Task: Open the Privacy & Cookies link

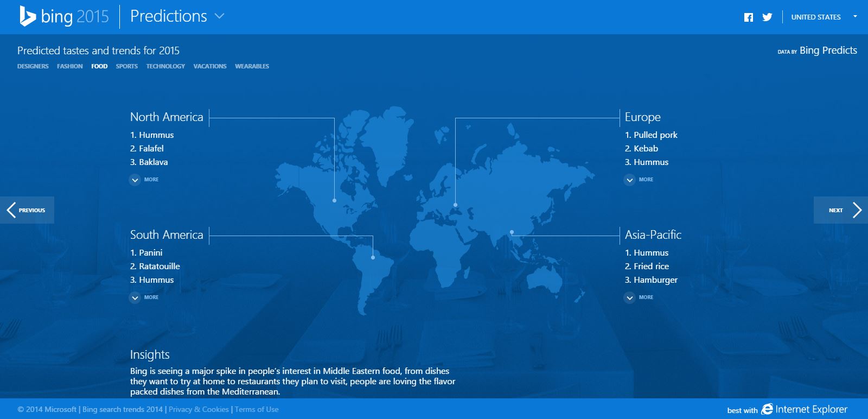Action: (199, 409)
